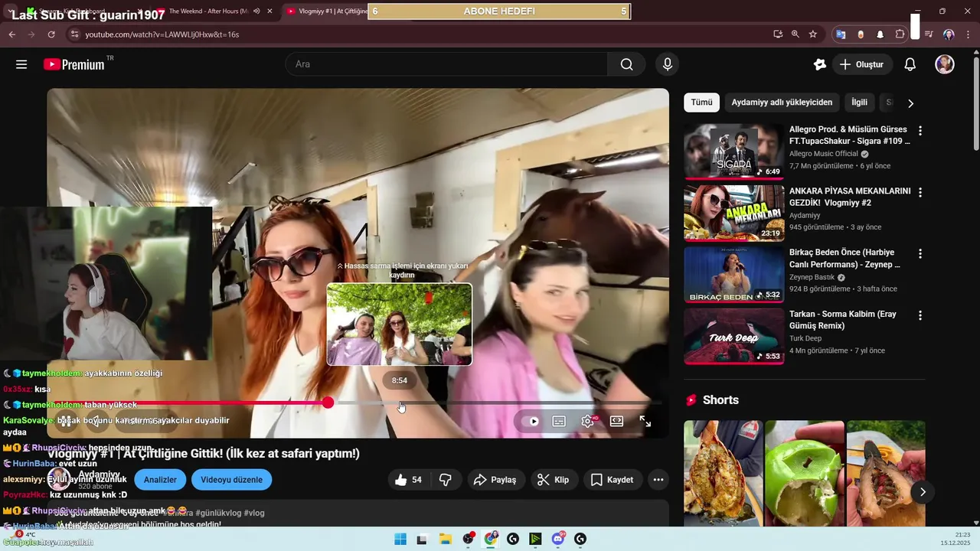Click the Oluştur create button
The height and width of the screenshot is (551, 980).
[x=861, y=64]
